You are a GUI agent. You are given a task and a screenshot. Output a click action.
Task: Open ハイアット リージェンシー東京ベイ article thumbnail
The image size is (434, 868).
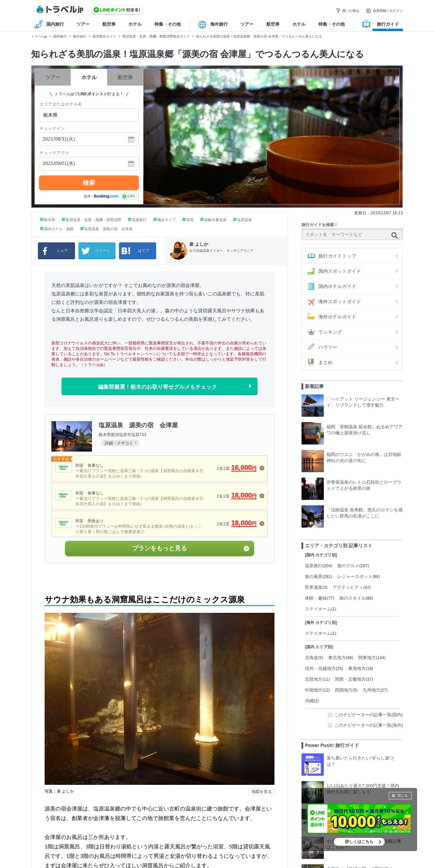click(313, 406)
